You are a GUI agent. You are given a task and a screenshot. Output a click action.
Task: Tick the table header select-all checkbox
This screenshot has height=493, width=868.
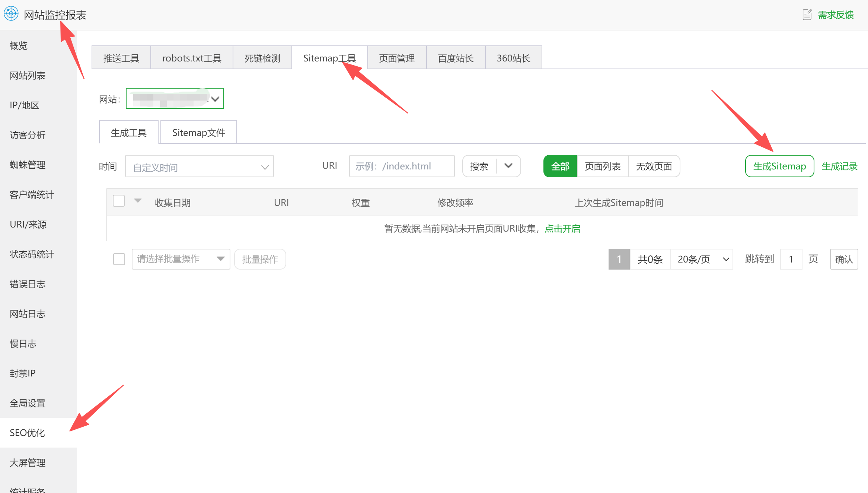(119, 201)
